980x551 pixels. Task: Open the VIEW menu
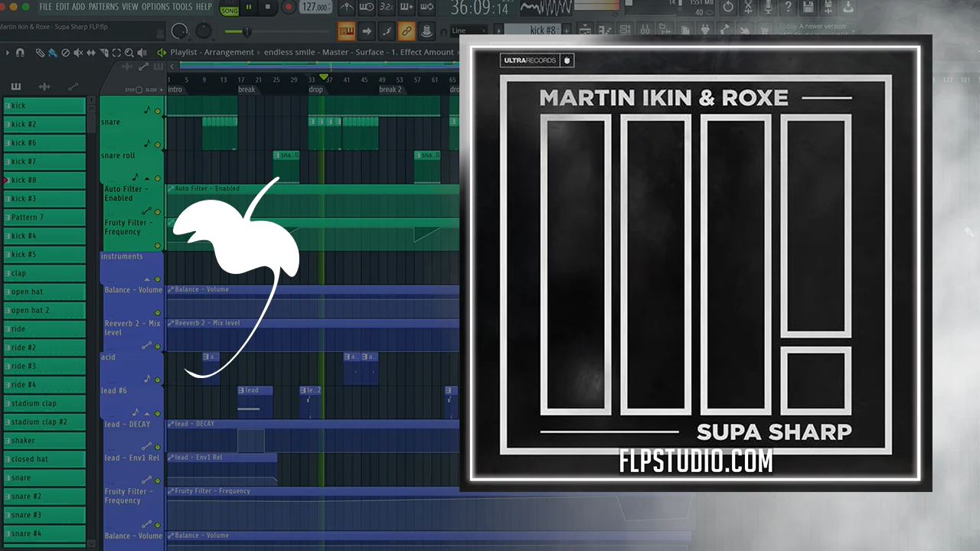coord(130,7)
